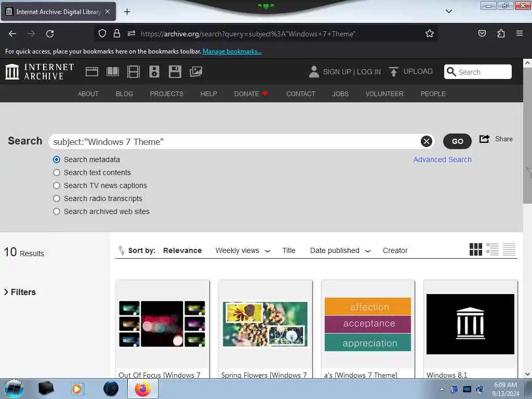Open the Wayback Machine web icon
The height and width of the screenshot is (399, 532).
click(x=91, y=72)
